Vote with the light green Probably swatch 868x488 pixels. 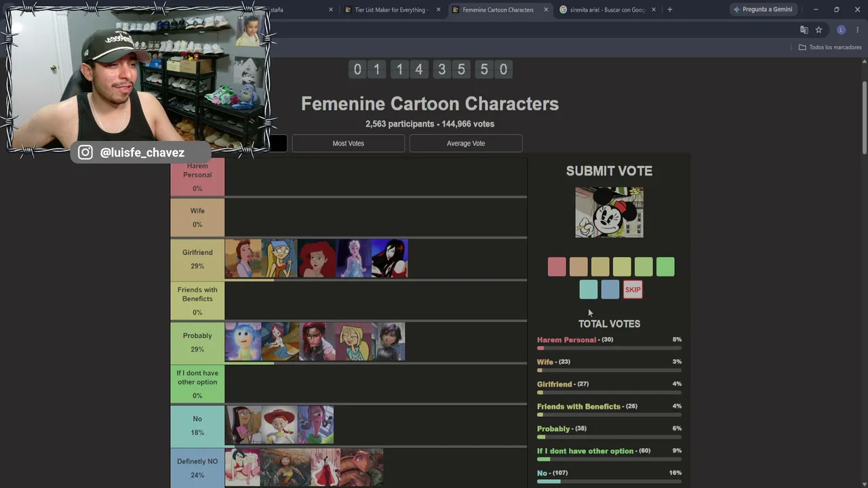pyautogui.click(x=644, y=267)
